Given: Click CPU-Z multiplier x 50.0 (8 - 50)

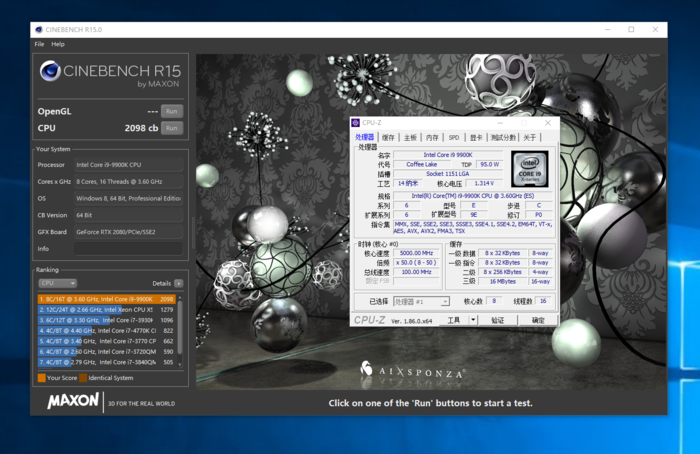Looking at the screenshot, I should (x=417, y=262).
